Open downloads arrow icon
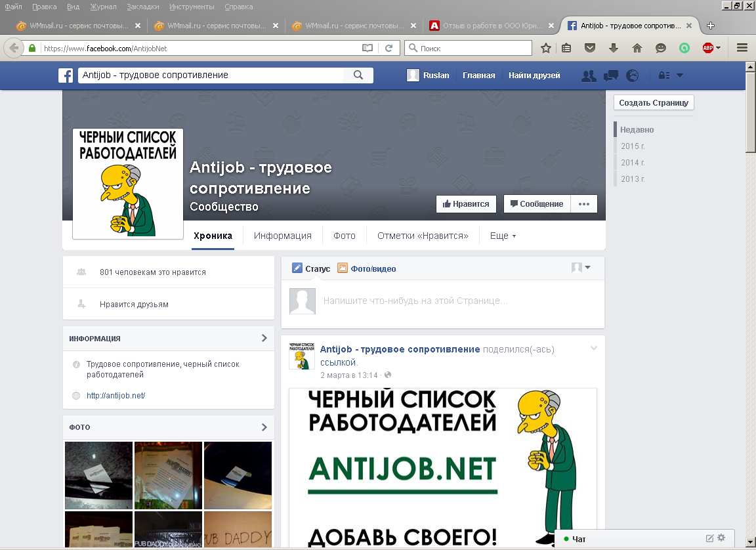This screenshot has height=550, width=756. tap(614, 48)
